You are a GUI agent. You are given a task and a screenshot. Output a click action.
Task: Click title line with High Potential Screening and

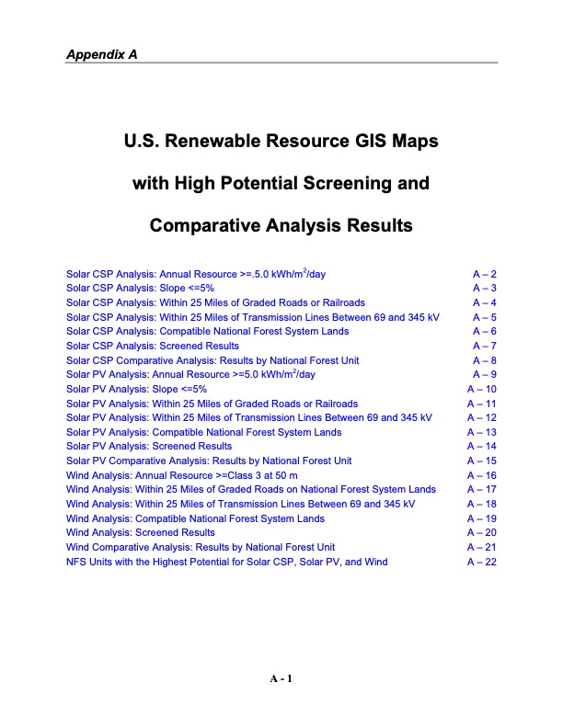[281, 184]
